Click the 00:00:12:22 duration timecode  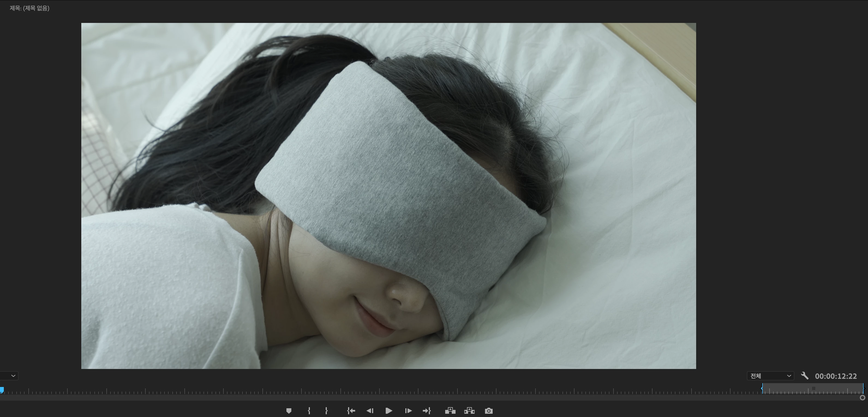tap(836, 376)
